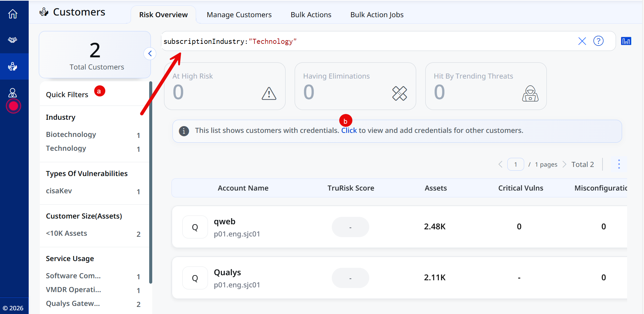The height and width of the screenshot is (314, 644).
Task: Open search help question mark icon
Action: pos(598,41)
